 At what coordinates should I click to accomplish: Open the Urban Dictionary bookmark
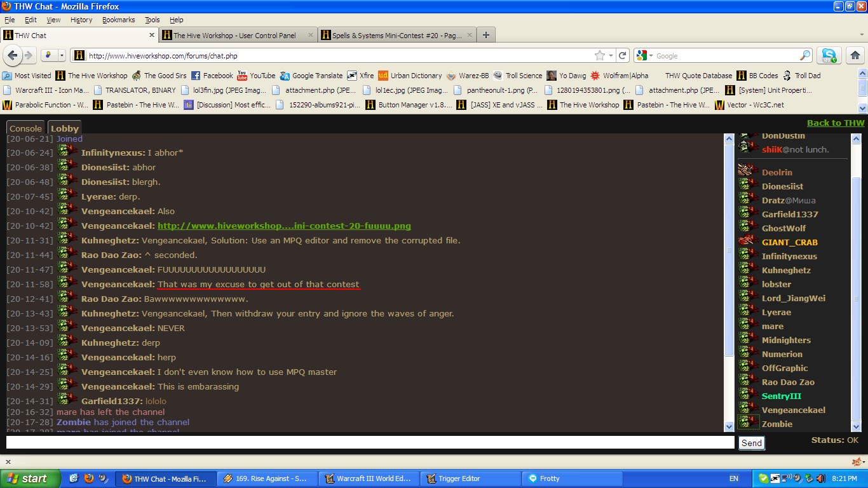point(410,76)
